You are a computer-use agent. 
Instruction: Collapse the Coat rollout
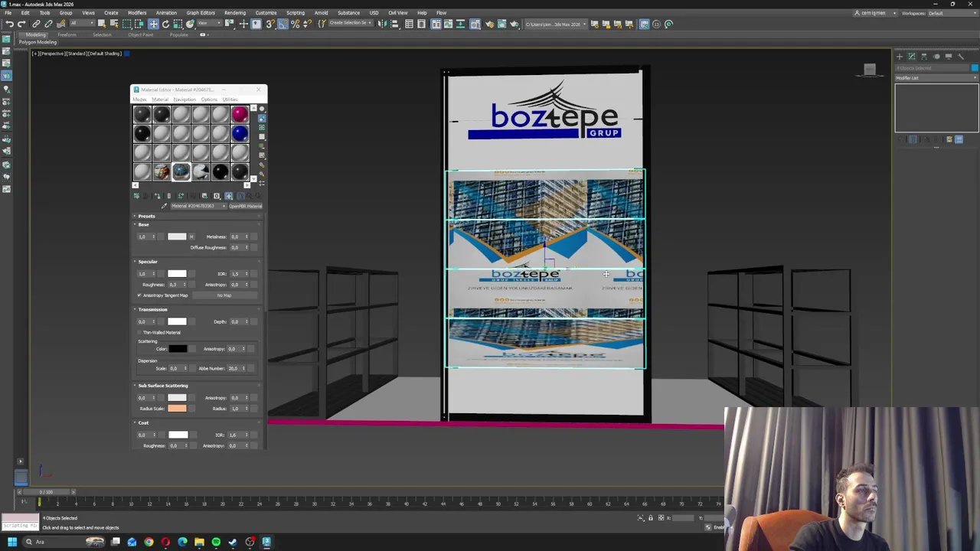[142, 422]
